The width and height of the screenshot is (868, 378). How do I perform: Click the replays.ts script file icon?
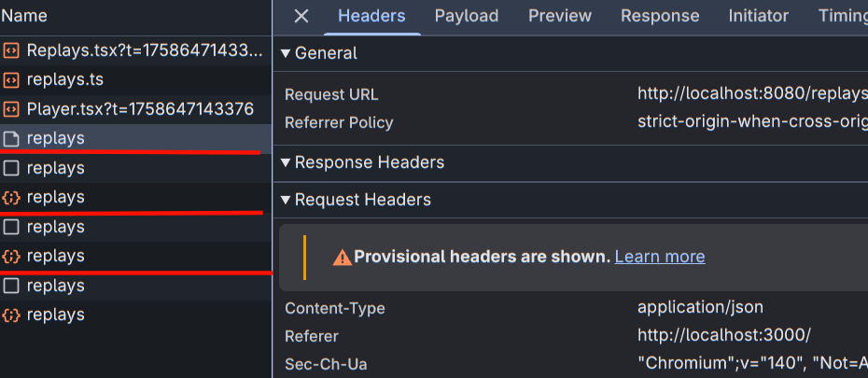pos(11,79)
